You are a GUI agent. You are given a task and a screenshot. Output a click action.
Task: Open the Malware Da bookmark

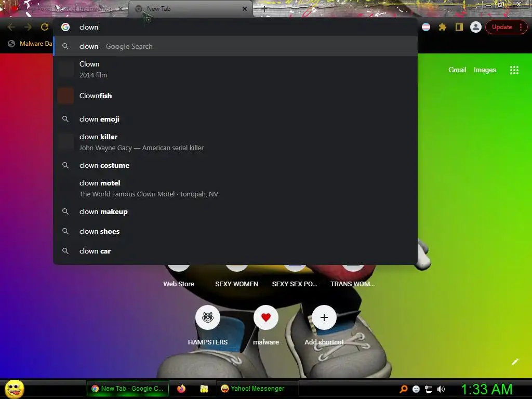[30, 44]
